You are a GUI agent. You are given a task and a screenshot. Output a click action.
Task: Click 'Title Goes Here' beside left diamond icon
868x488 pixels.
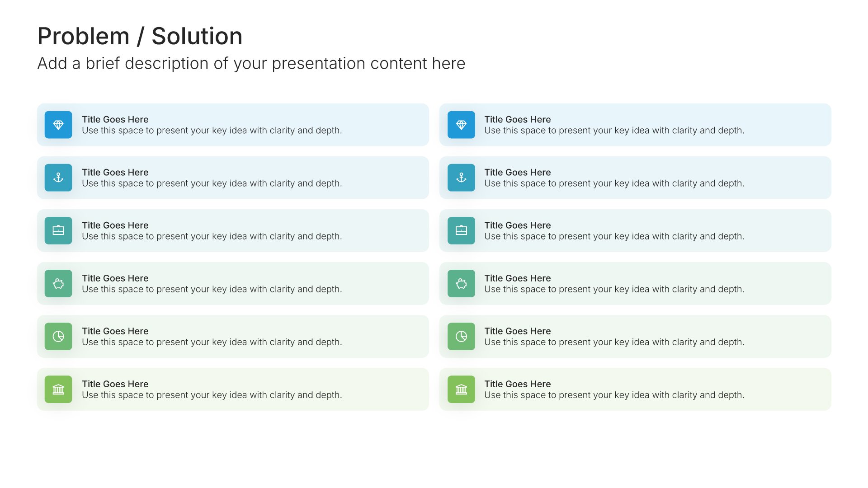[x=115, y=119]
